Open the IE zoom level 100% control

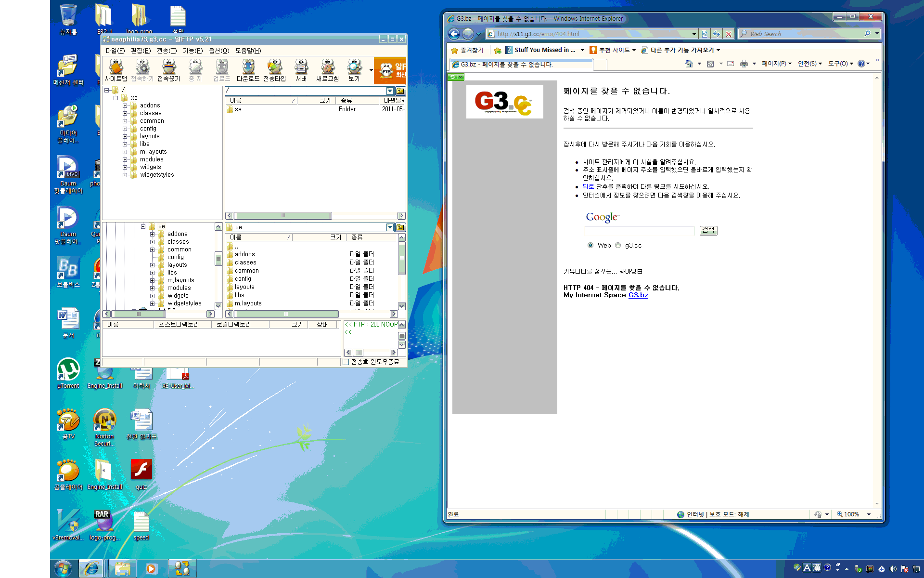(854, 514)
